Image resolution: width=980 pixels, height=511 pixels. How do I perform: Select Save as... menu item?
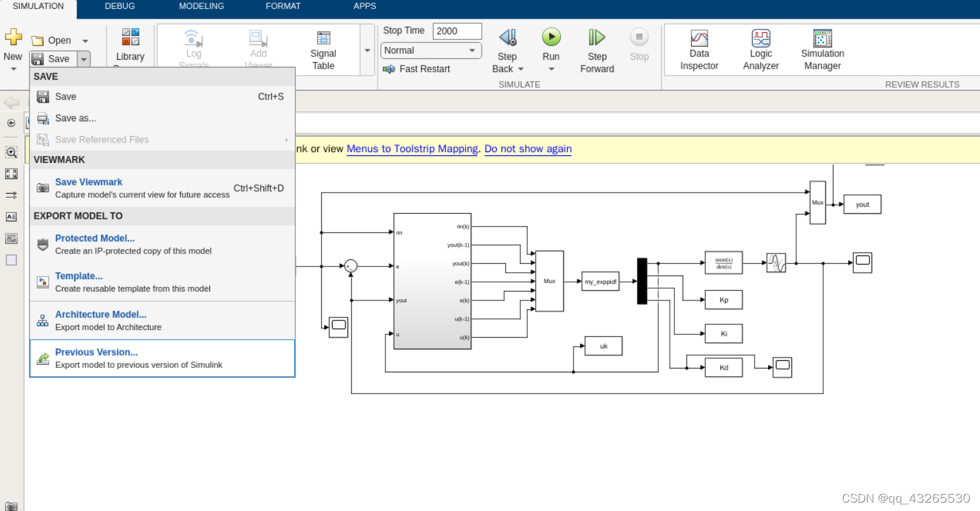tap(162, 118)
